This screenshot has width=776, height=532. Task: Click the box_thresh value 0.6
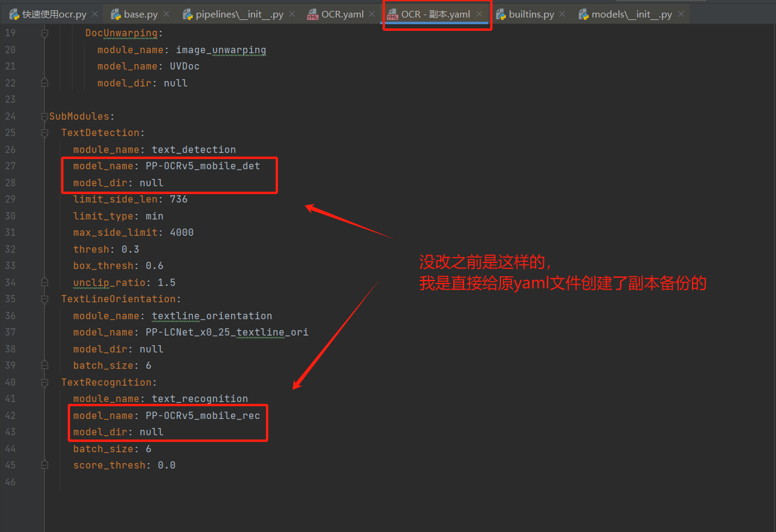tap(154, 266)
